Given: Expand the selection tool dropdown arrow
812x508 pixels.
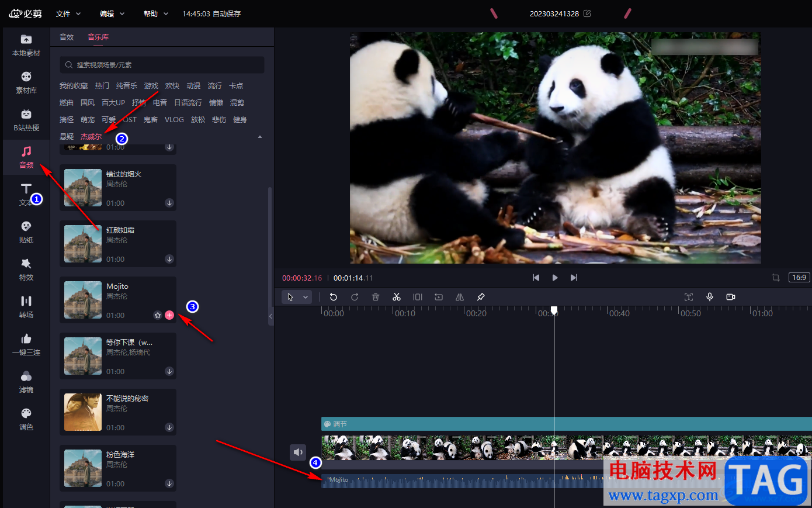Looking at the screenshot, I should point(306,297).
